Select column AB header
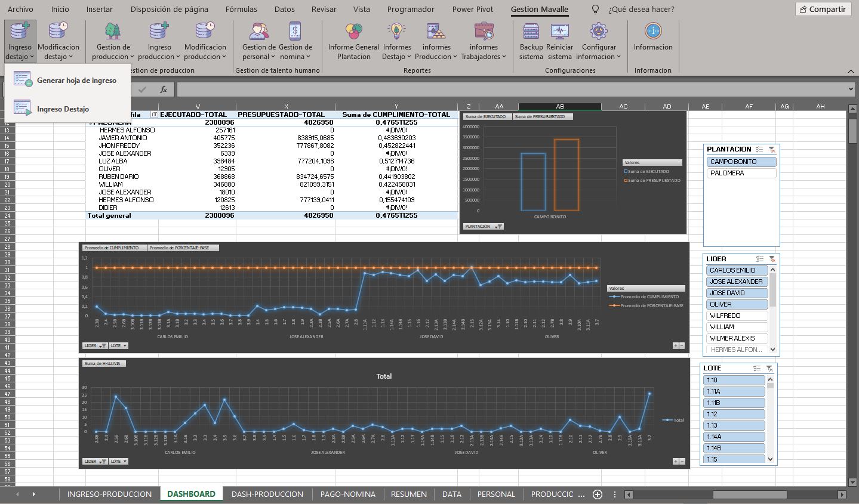This screenshot has height=504, width=859. point(560,107)
